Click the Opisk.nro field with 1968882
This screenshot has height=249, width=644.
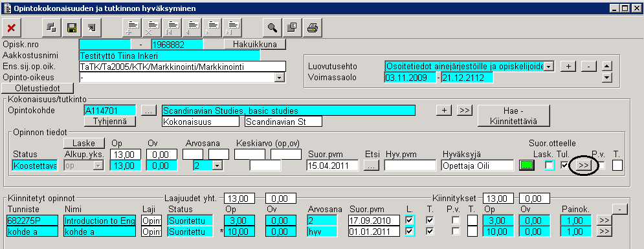(x=177, y=45)
